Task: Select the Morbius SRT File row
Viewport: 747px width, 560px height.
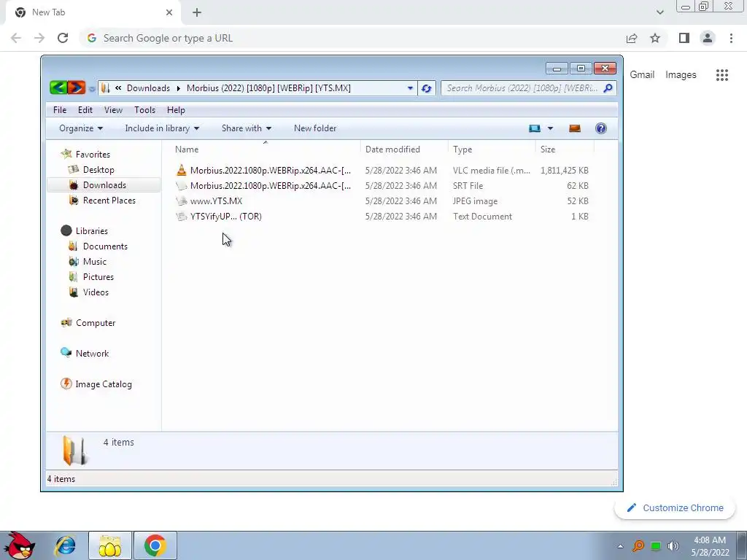Action: coord(382,186)
